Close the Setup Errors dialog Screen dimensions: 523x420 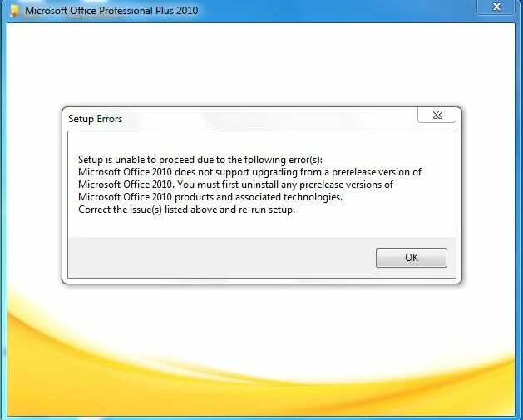coord(437,115)
